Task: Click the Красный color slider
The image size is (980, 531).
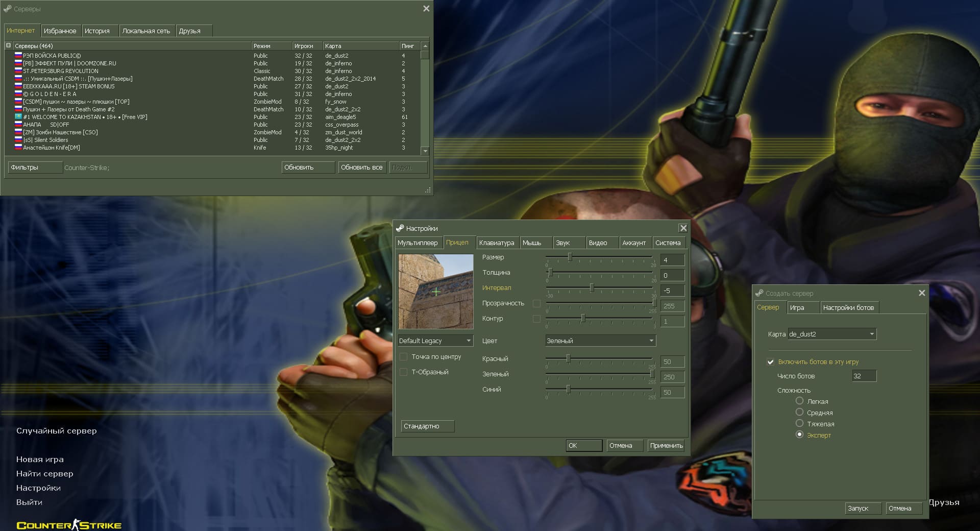Action: [x=600, y=359]
